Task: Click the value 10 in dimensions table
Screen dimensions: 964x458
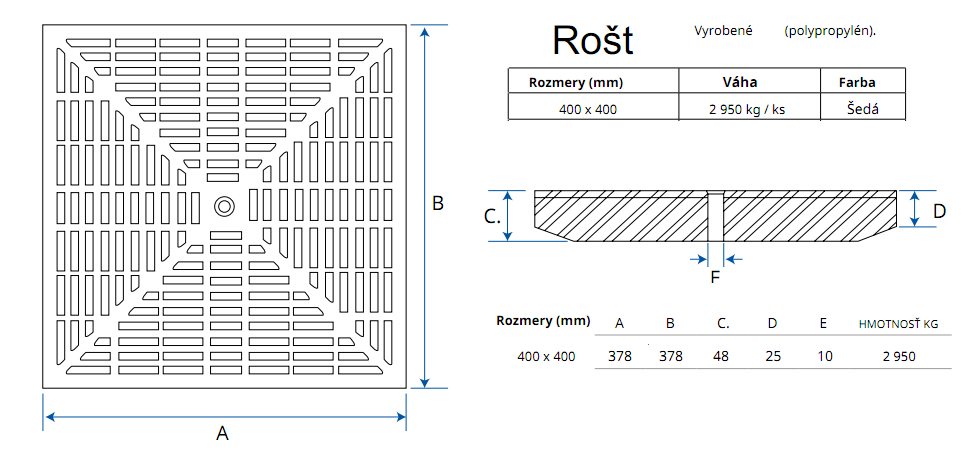Action: (824, 356)
